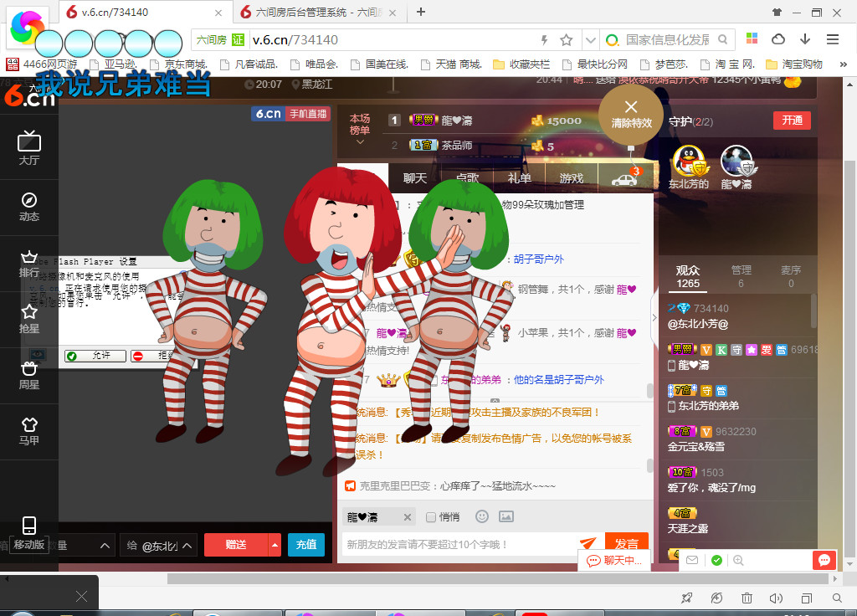Open the browser downloads arrow icon
Image resolution: width=857 pixels, height=616 pixels.
(x=805, y=39)
